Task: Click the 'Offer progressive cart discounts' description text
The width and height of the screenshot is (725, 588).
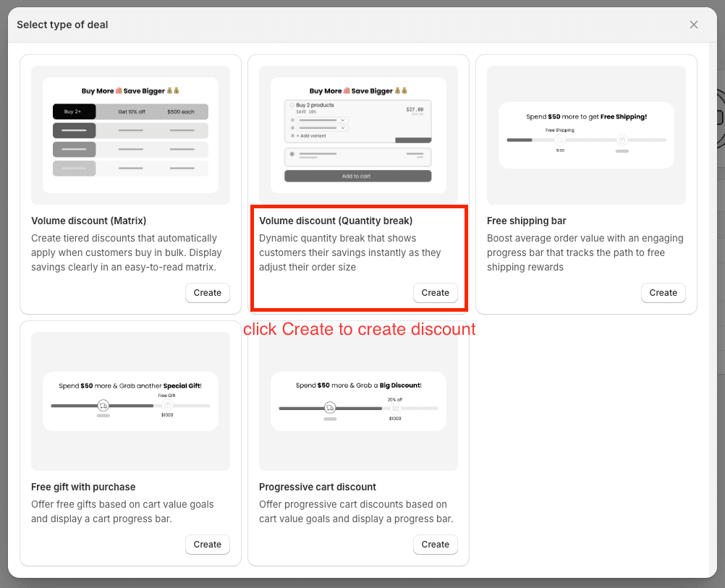Action: pos(356,511)
